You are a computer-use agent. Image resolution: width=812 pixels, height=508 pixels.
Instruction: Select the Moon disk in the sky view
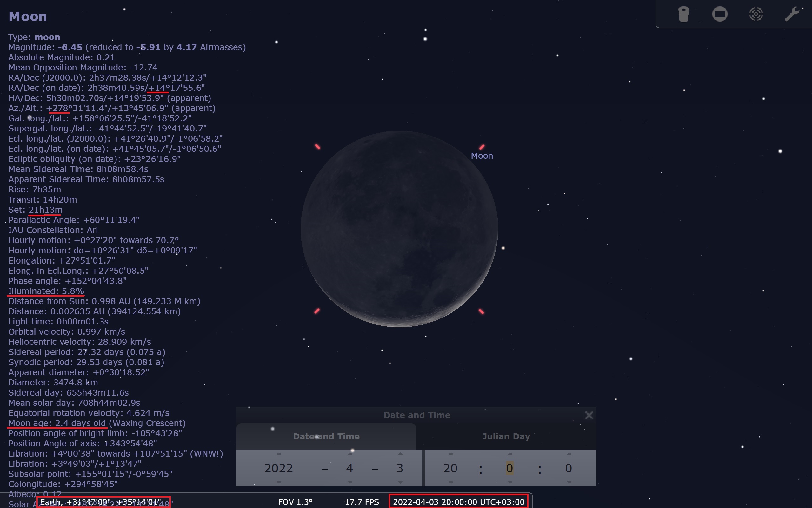click(399, 229)
